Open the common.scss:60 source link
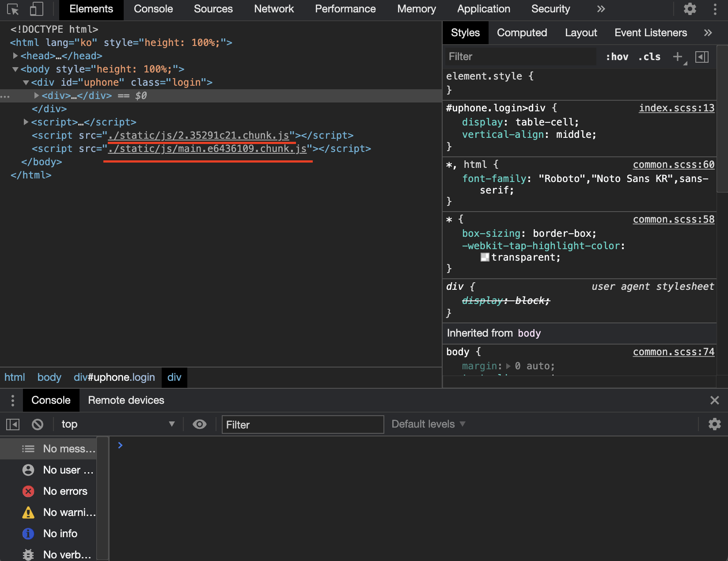728x561 pixels. [673, 164]
